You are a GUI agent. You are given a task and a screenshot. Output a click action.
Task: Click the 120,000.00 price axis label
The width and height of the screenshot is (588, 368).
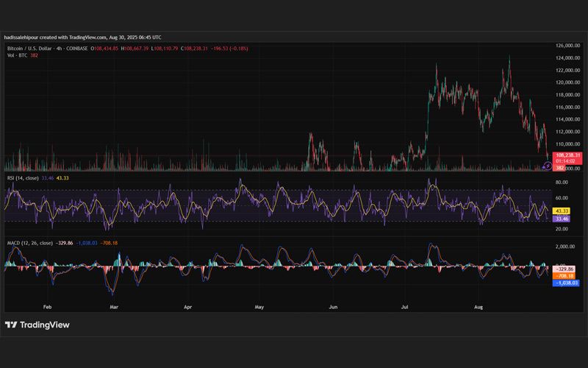click(x=567, y=82)
